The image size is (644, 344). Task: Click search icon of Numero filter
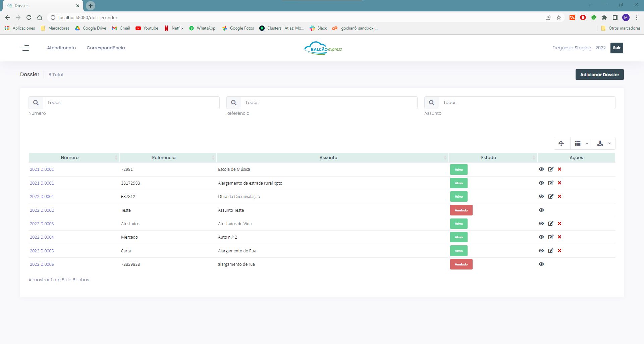click(36, 103)
